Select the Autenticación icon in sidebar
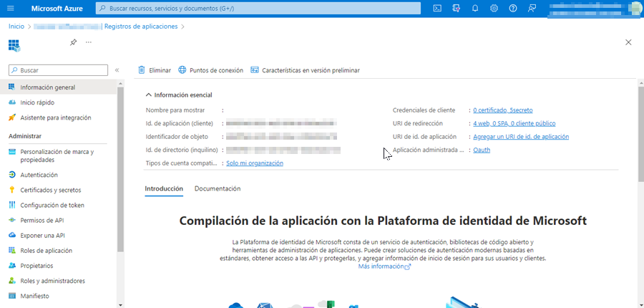Viewport: 644px width, 308px height. point(12,175)
